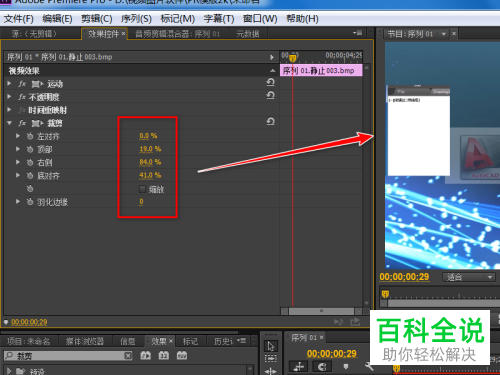Toggle fx switch of 裁剪 effect
The height and width of the screenshot is (375, 500).
point(22,123)
